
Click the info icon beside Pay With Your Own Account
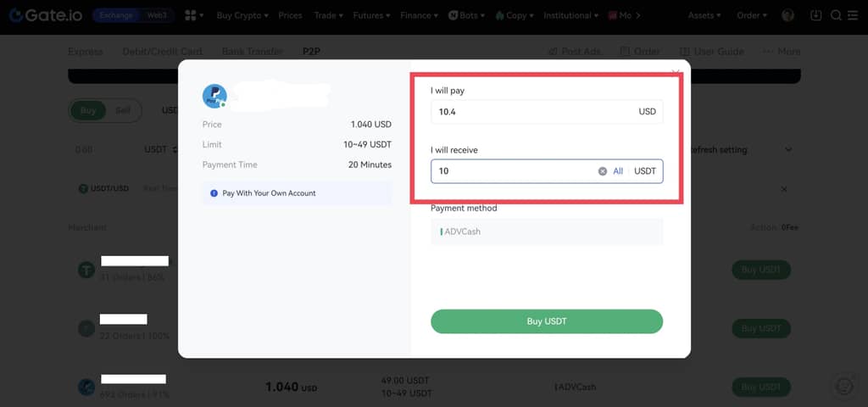213,193
